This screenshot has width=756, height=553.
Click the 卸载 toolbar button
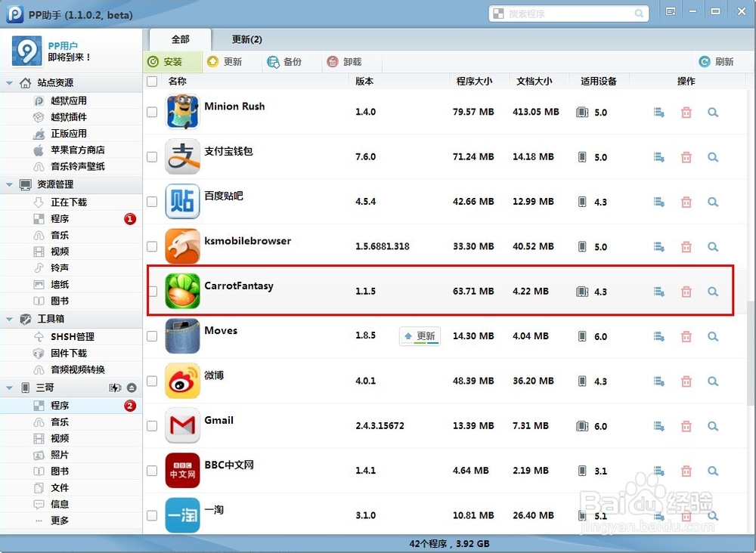(344, 62)
